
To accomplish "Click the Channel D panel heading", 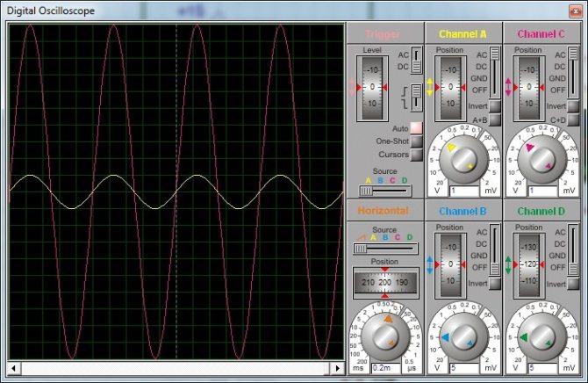I will tap(541, 212).
